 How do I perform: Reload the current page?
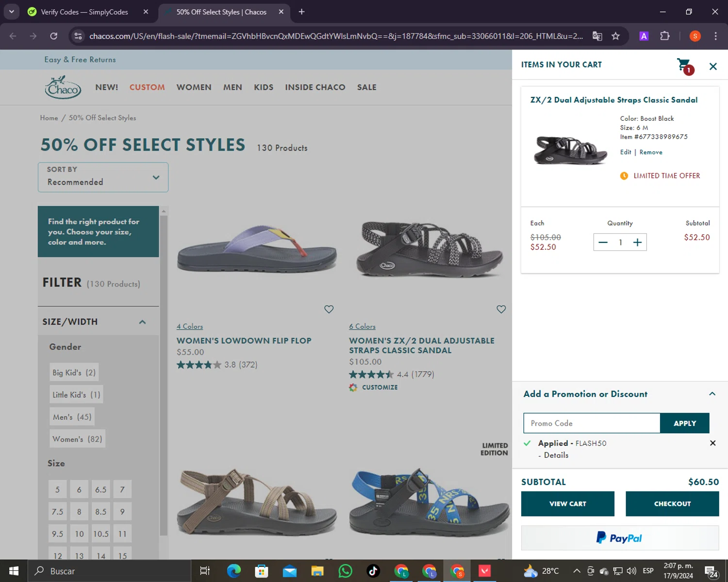pyautogui.click(x=54, y=36)
